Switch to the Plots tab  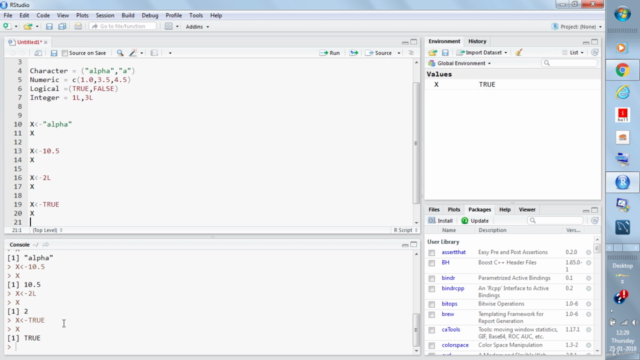453,209
